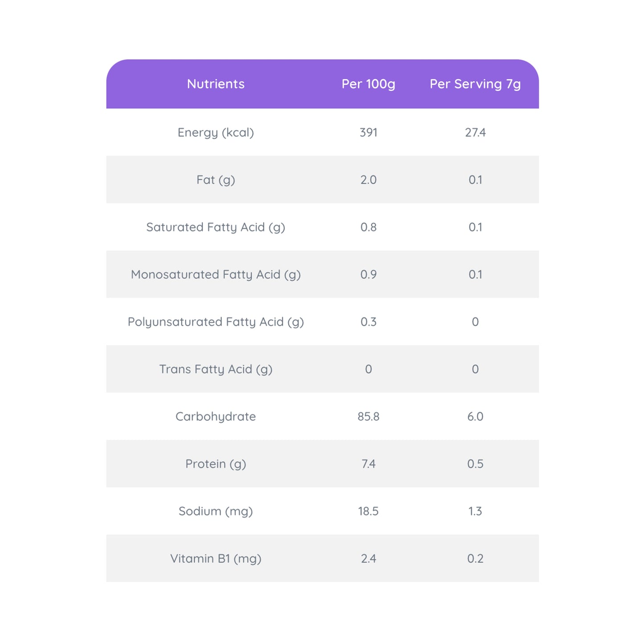Click the Protein (g) row label
Viewport: 644px width, 644px height.
point(216,464)
